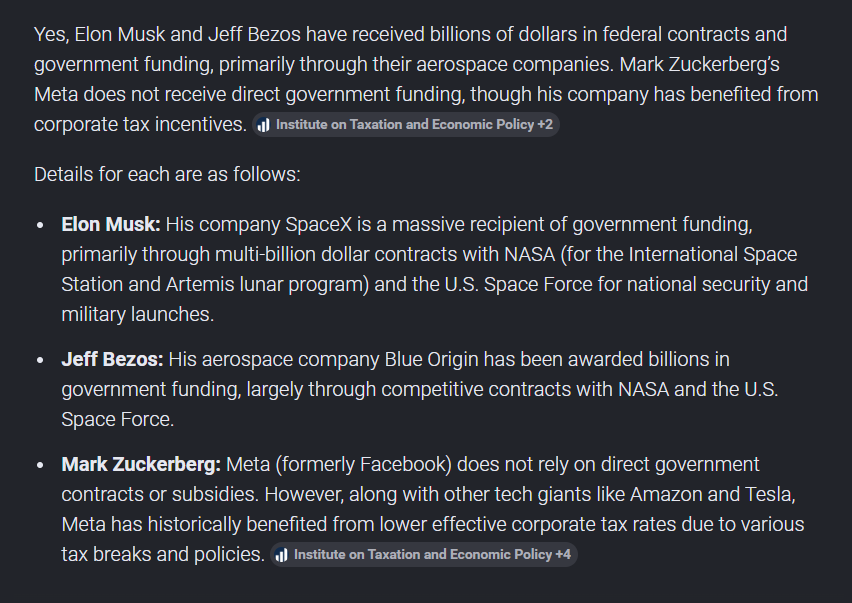This screenshot has width=852, height=603.
Task: Click the opening word 'Yes,' in first paragraph
Action: tap(52, 35)
